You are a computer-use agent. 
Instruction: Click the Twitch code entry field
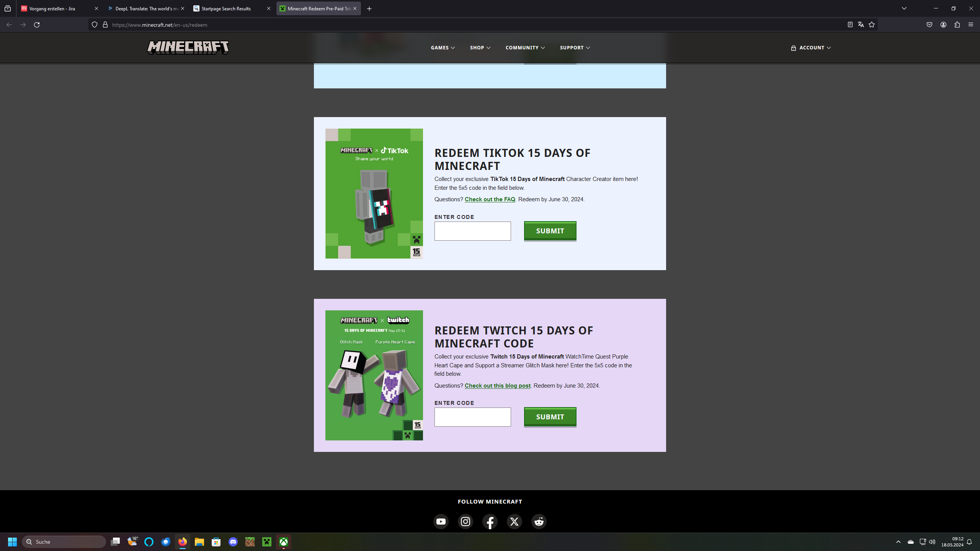click(472, 417)
